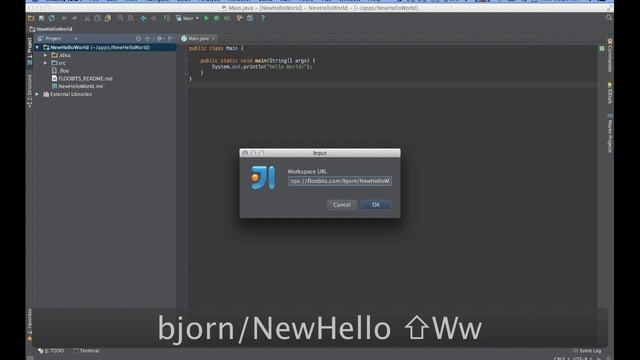Screen dimensions: 640x360
Task: Expand the External Libraries node arrow
Action: point(38,94)
